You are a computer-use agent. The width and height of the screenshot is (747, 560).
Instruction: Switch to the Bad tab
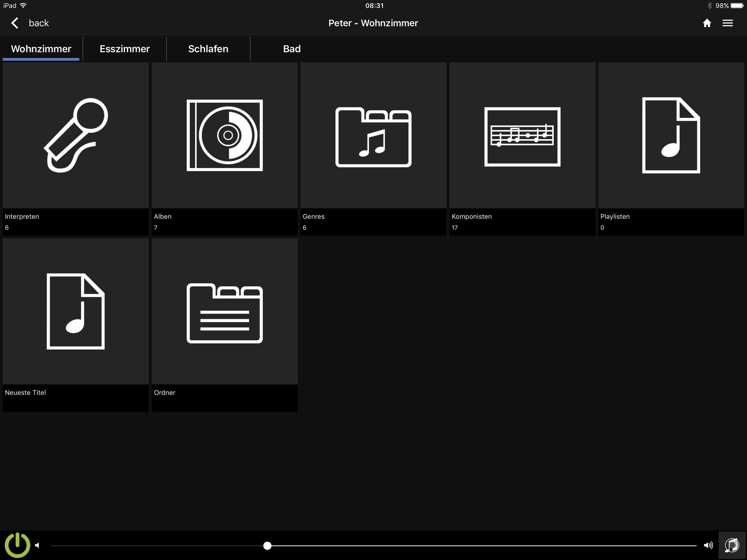pyautogui.click(x=292, y=49)
